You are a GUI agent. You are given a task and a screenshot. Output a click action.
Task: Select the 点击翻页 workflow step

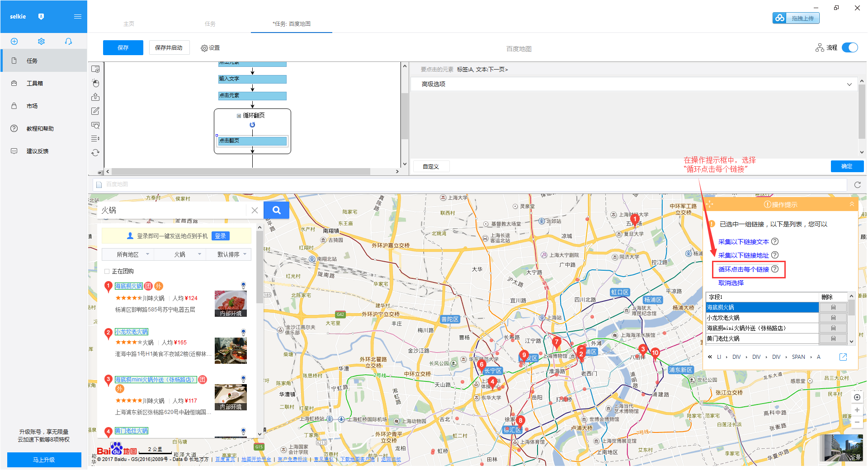252,141
